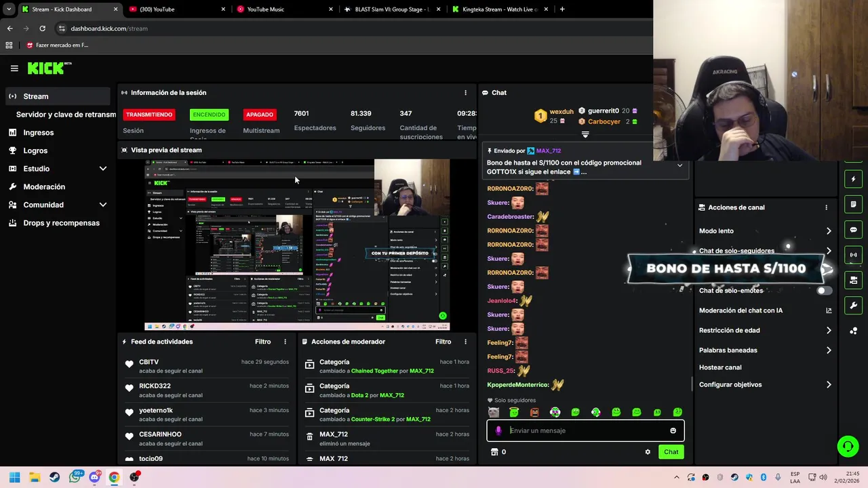This screenshot has width=868, height=488.
Task: Open Información de la sesión options menu
Action: [465, 93]
